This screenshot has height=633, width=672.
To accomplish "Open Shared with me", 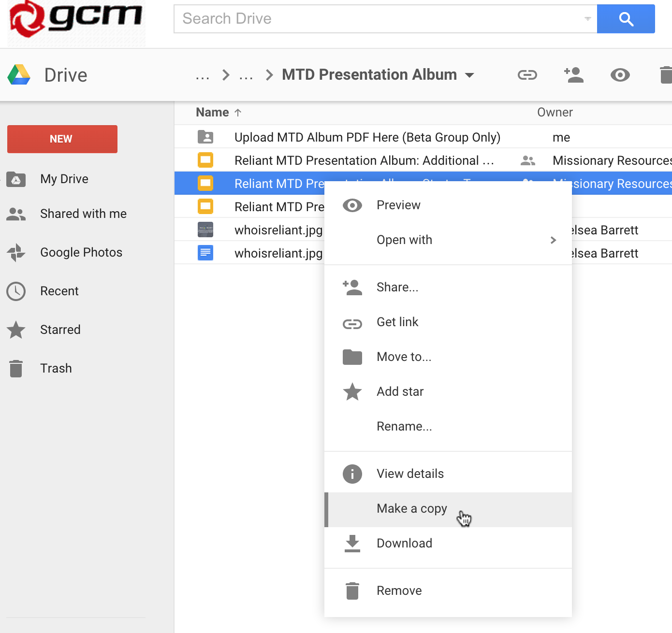I will pos(83,214).
